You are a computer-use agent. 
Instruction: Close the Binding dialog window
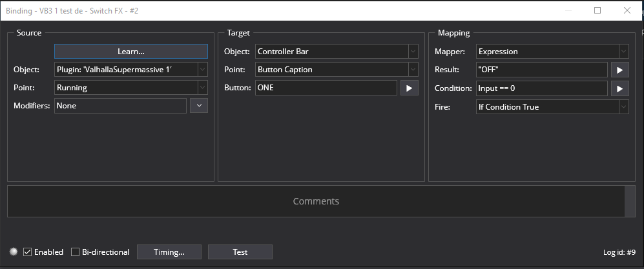pos(627,10)
